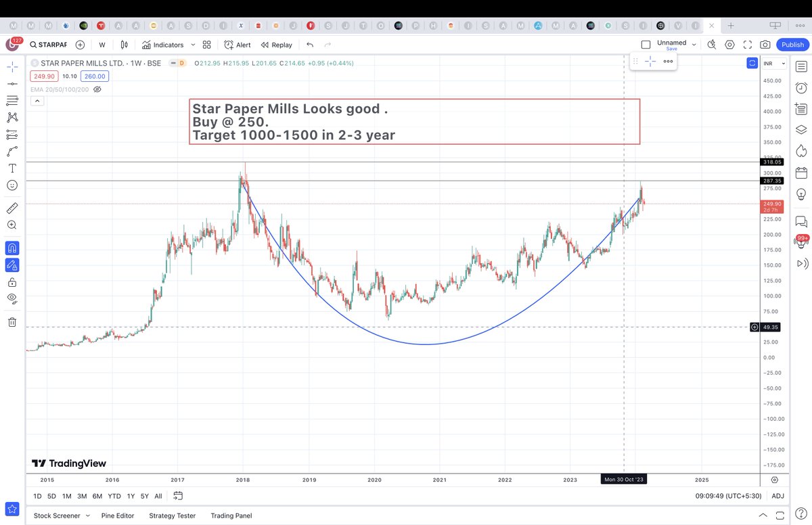Remove drawings with the trash icon

pyautogui.click(x=12, y=322)
